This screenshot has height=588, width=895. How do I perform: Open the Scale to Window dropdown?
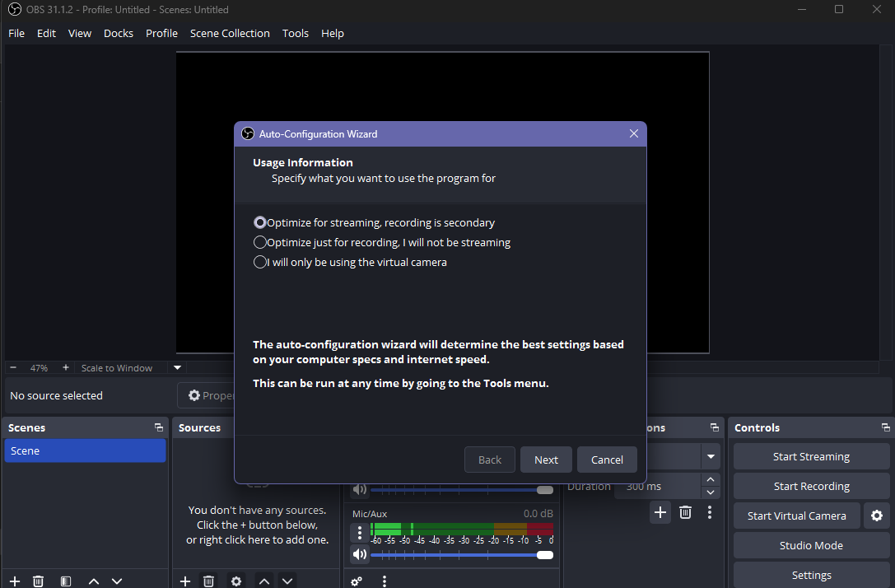tap(176, 367)
